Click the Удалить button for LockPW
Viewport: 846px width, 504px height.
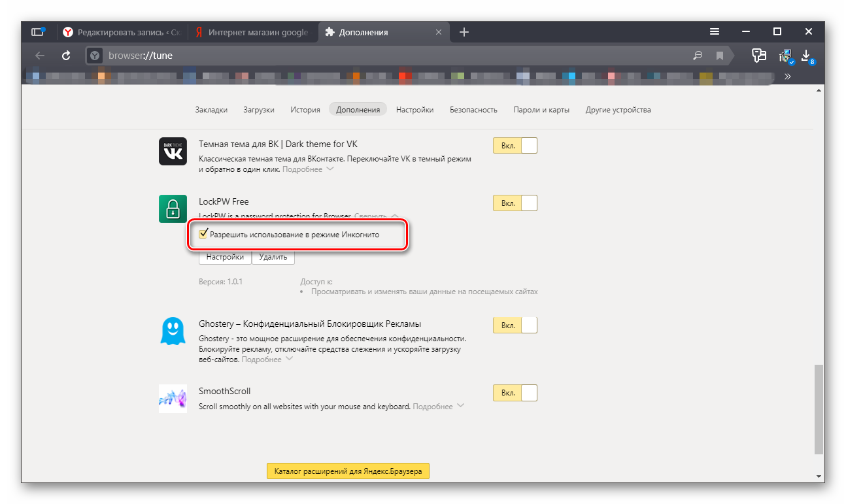[273, 257]
